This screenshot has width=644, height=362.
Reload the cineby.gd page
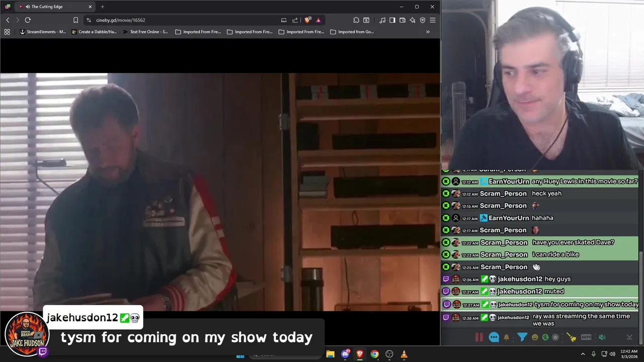[x=28, y=20]
